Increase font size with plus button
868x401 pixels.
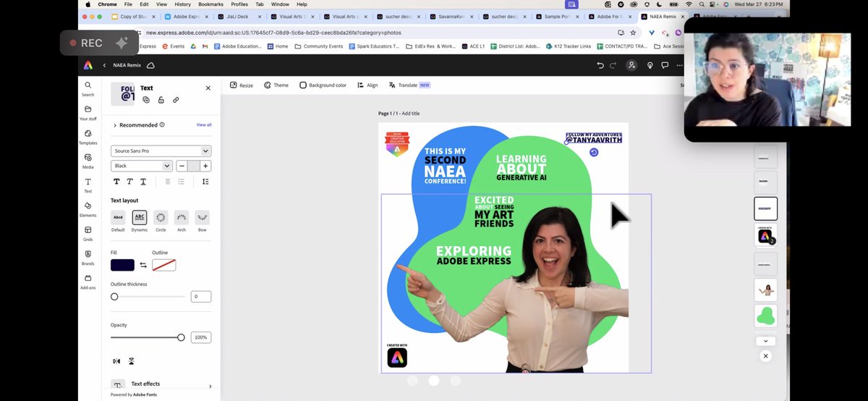205,166
